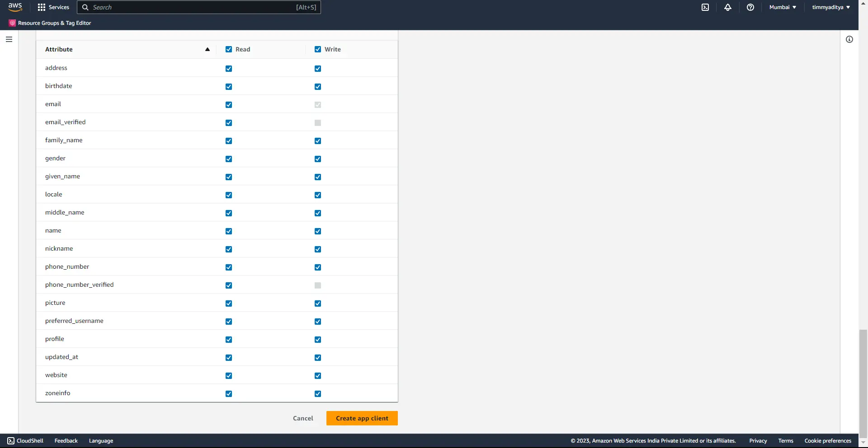
Task: Open the info panel icon
Action: (849, 39)
